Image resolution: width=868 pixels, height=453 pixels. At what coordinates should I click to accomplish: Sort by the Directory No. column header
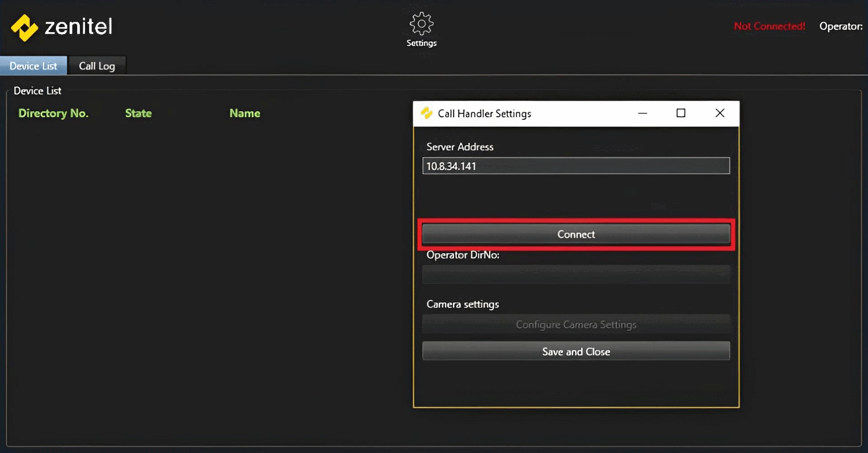point(53,113)
